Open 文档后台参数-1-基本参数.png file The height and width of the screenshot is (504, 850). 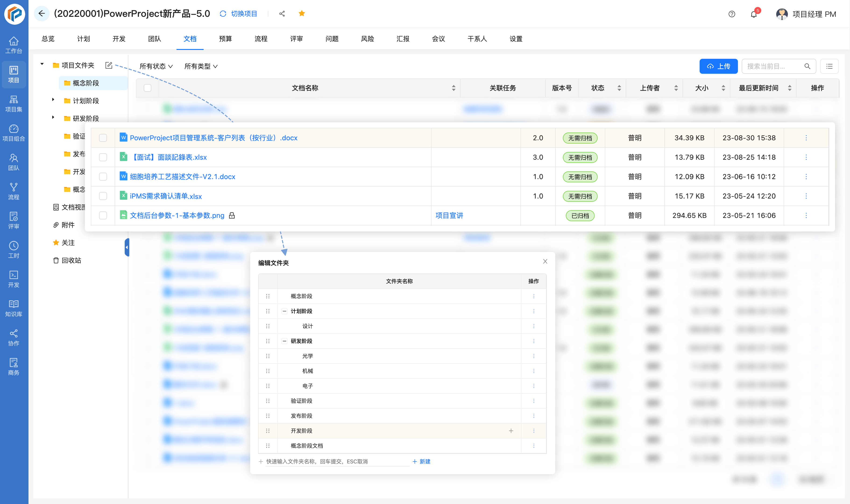click(177, 215)
